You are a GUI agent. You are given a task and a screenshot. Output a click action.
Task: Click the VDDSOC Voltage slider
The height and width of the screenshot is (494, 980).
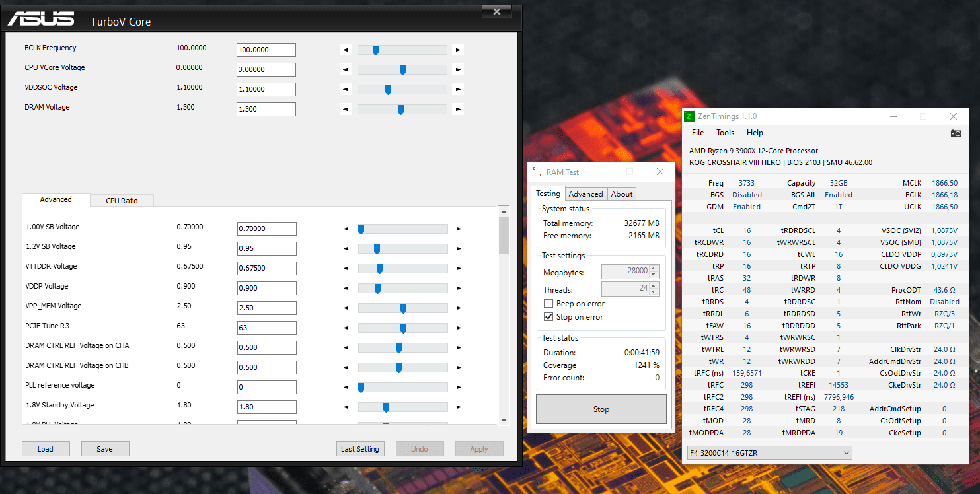402,89
